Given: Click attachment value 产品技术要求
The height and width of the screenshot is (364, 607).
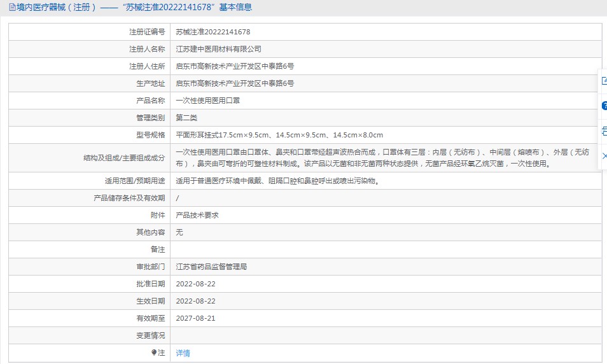Looking at the screenshot, I should (197, 215).
